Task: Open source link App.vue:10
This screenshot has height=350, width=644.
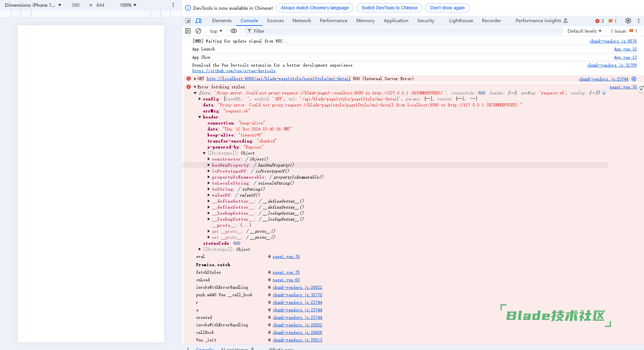Action: (x=626, y=49)
